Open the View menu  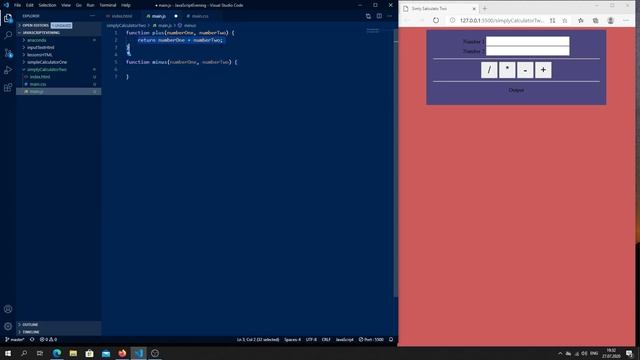[x=66, y=5]
